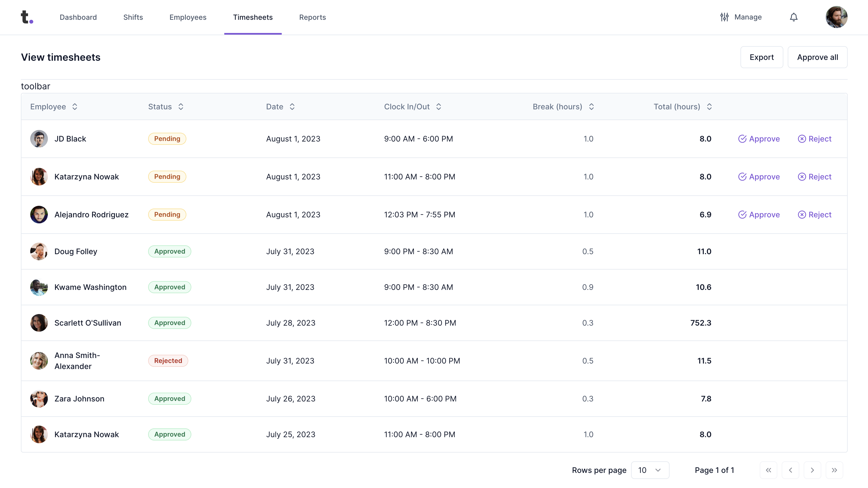Click the Export button
The image size is (868, 488).
click(x=762, y=57)
